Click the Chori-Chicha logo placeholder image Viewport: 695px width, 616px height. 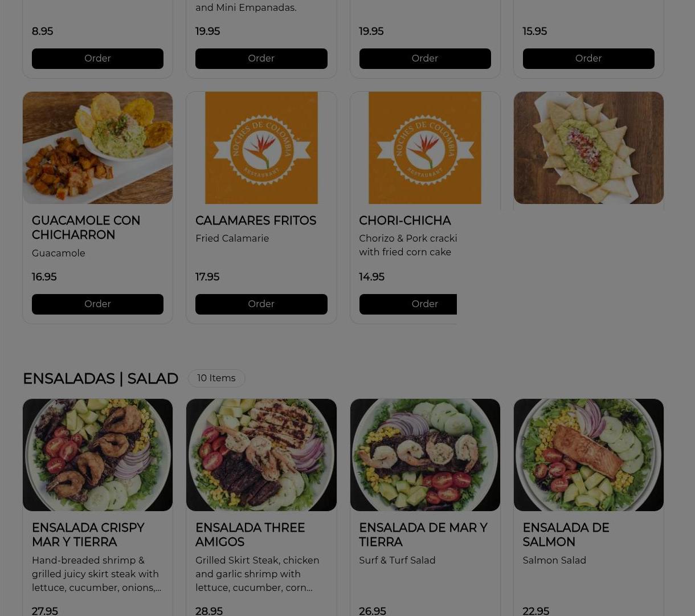[425, 148]
